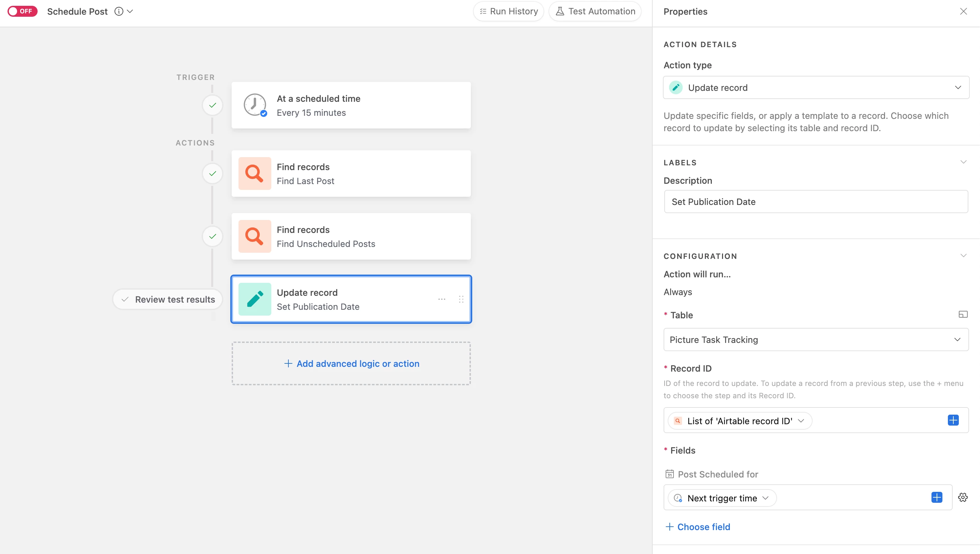Toggle the automation OFF switch on

click(22, 11)
